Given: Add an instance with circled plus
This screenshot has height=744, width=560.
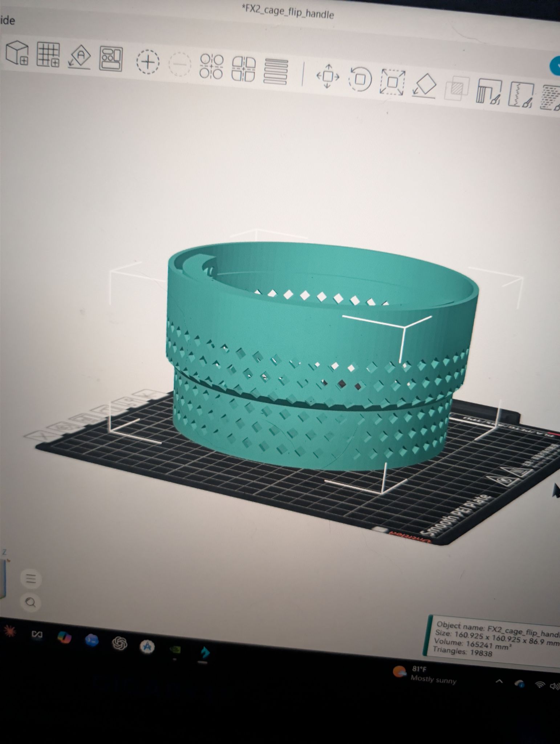Looking at the screenshot, I should point(148,62).
